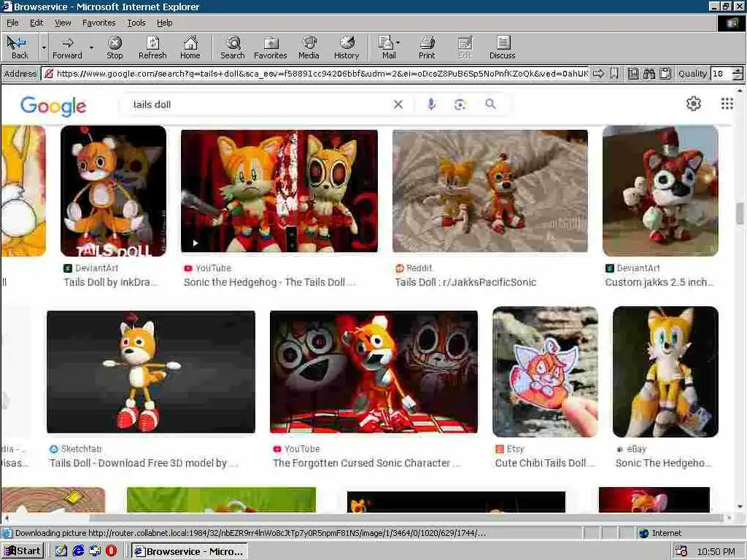Open 'Sonic the Hedgehog - The Tails Doll' link
Image resolution: width=747 pixels, height=560 pixels.
[268, 282]
